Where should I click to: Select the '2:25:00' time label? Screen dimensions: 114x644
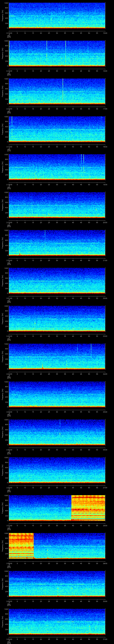(x=9, y=450)
